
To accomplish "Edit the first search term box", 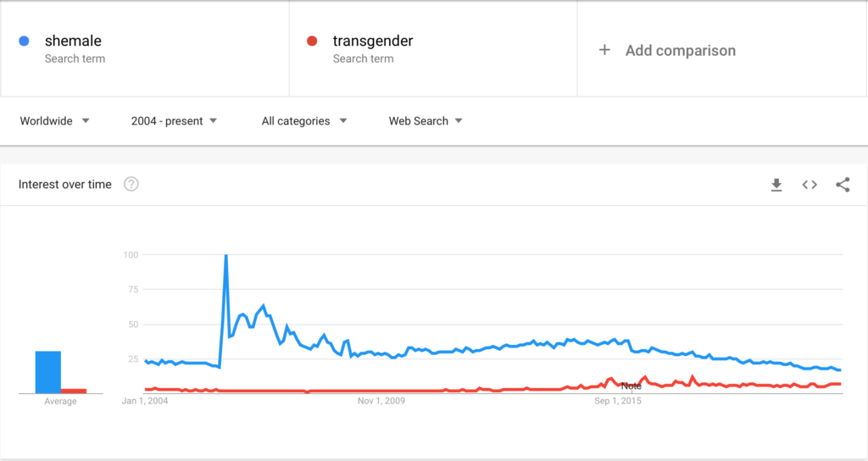I will click(x=144, y=48).
